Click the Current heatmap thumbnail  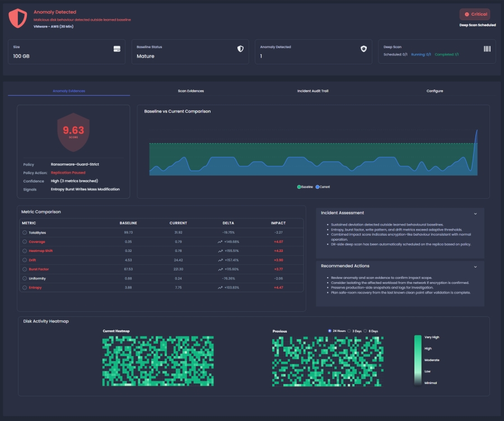[157, 361]
